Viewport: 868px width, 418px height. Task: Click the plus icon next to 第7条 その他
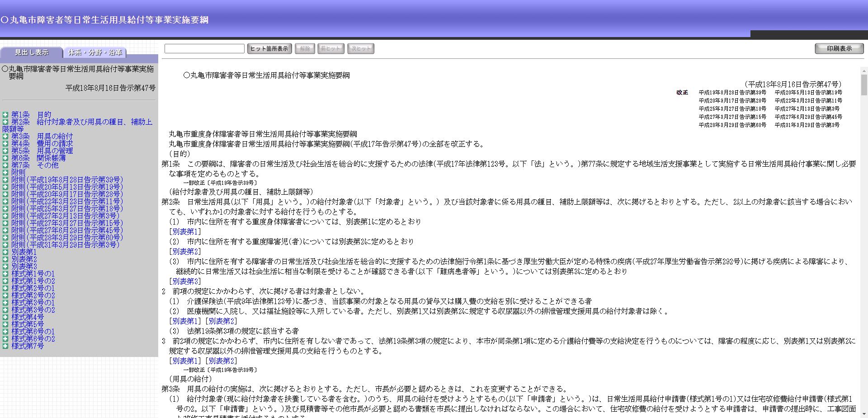click(x=5, y=165)
